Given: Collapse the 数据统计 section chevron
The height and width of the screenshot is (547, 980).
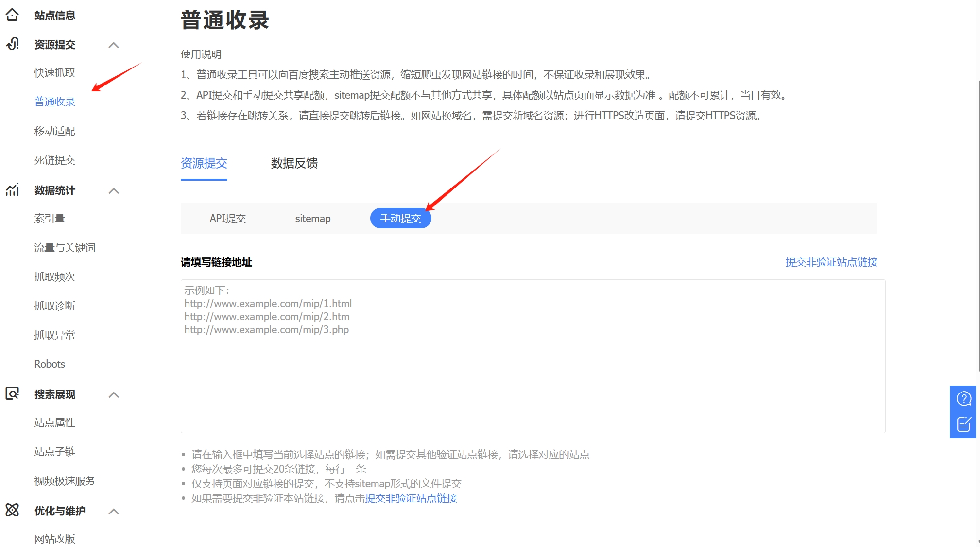Looking at the screenshot, I should click(x=114, y=191).
